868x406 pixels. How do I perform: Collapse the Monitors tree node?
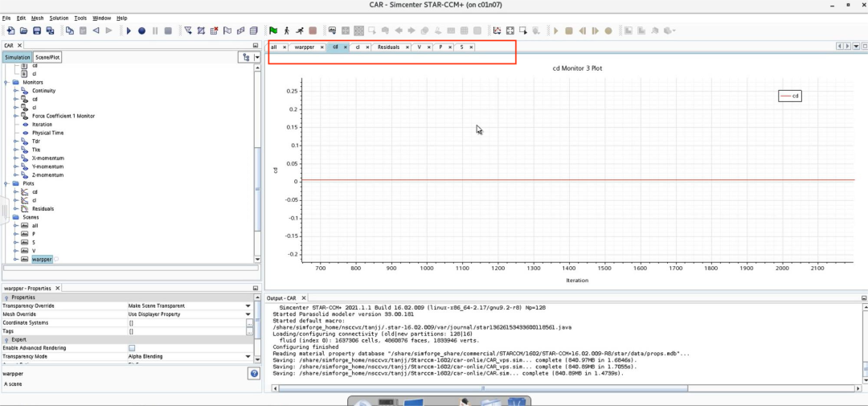coord(6,82)
